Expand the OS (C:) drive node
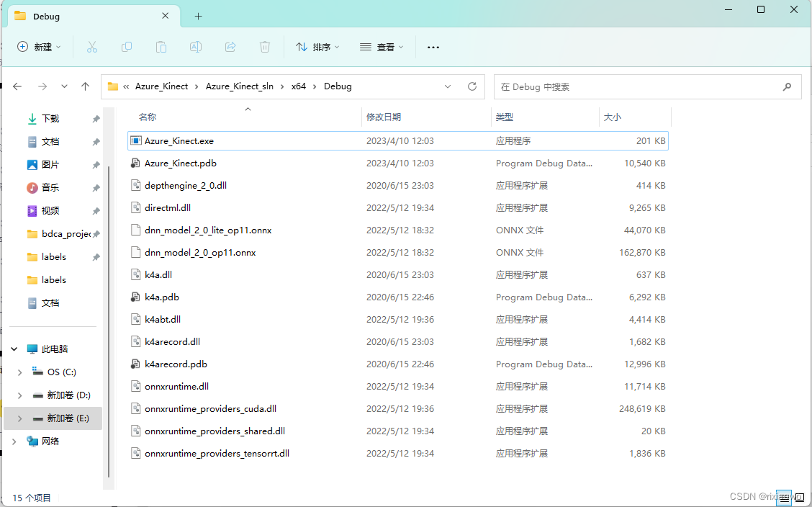Image resolution: width=812 pixels, height=507 pixels. (19, 372)
